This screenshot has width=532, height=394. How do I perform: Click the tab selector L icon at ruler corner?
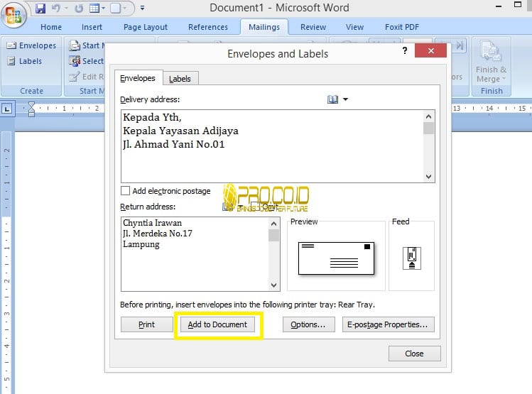pyautogui.click(x=7, y=109)
